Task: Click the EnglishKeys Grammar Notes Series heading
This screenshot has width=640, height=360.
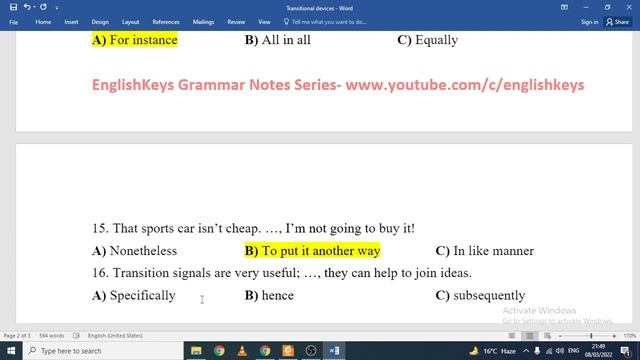Action: pyautogui.click(x=338, y=85)
